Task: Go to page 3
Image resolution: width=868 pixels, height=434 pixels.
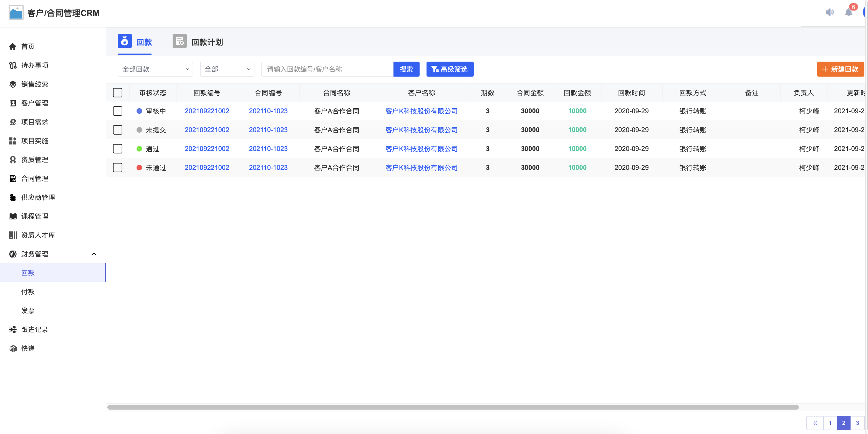Action: [x=857, y=423]
